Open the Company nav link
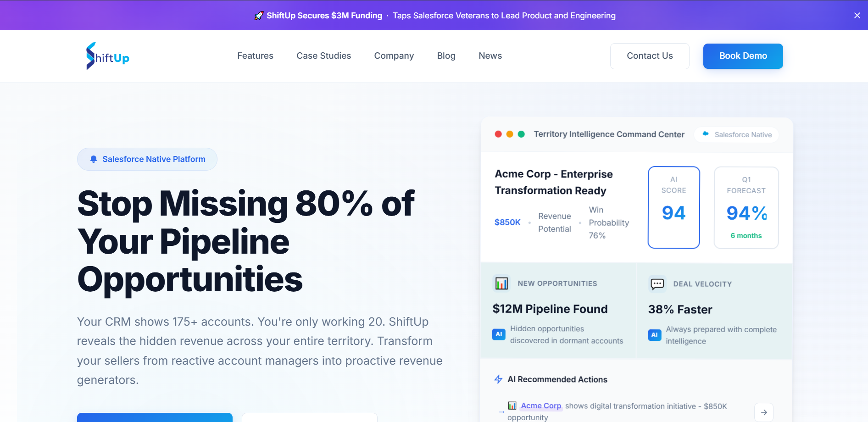Viewport: 868px width, 422px height. point(394,56)
